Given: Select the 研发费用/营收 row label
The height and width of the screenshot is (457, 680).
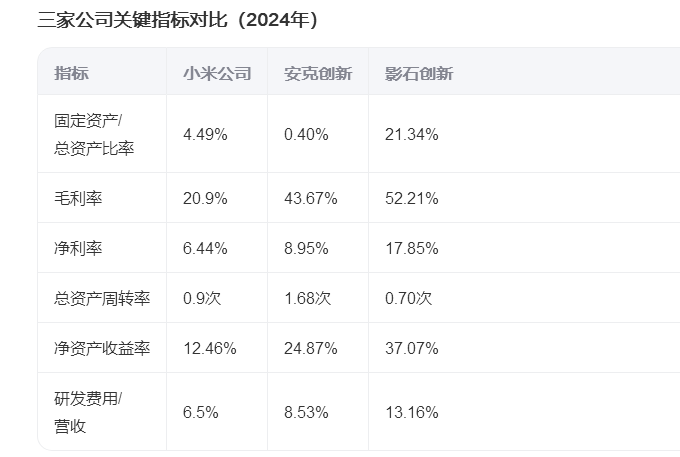Looking at the screenshot, I should (x=88, y=412).
